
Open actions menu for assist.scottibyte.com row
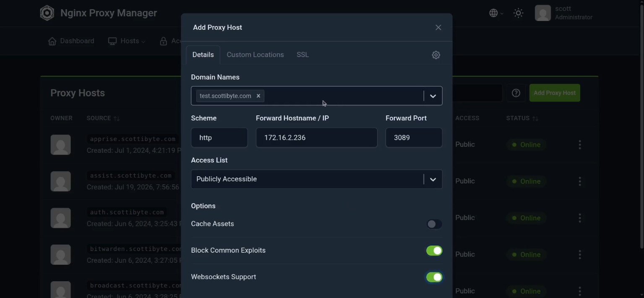580,181
